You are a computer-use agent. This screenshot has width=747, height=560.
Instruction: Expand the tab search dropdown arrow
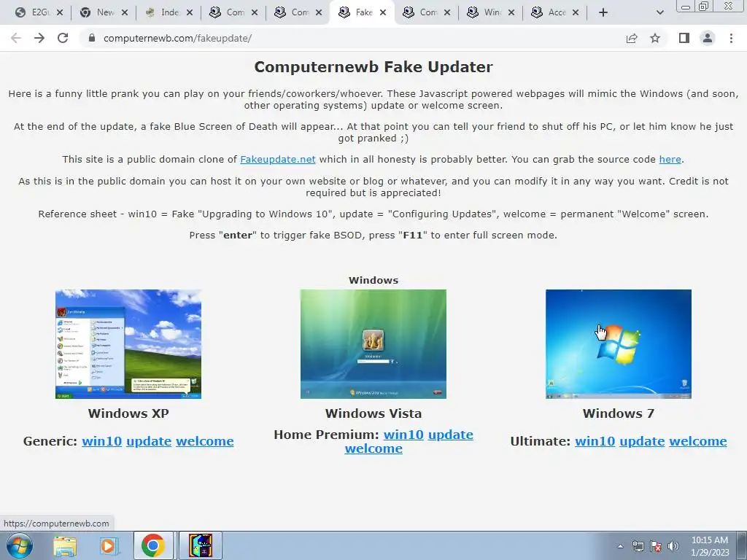[659, 12]
